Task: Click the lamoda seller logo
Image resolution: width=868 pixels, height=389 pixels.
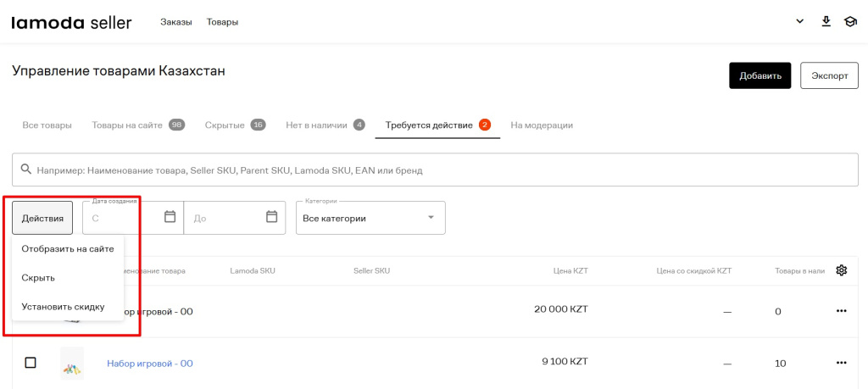Action: pos(71,22)
